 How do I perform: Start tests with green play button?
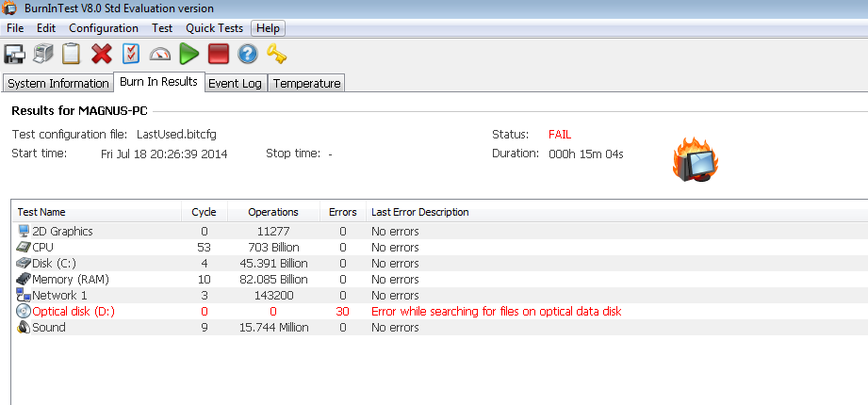pyautogui.click(x=189, y=54)
